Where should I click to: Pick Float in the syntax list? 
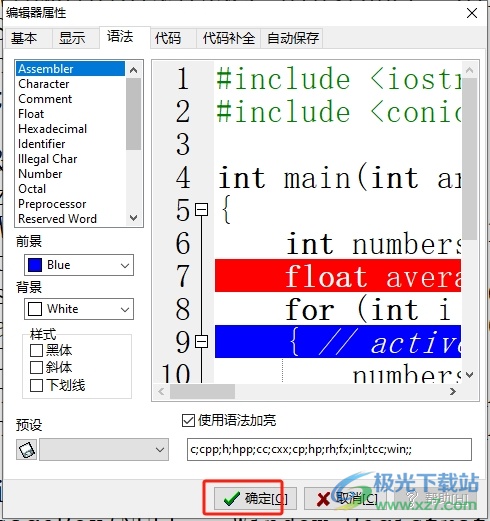[70, 114]
